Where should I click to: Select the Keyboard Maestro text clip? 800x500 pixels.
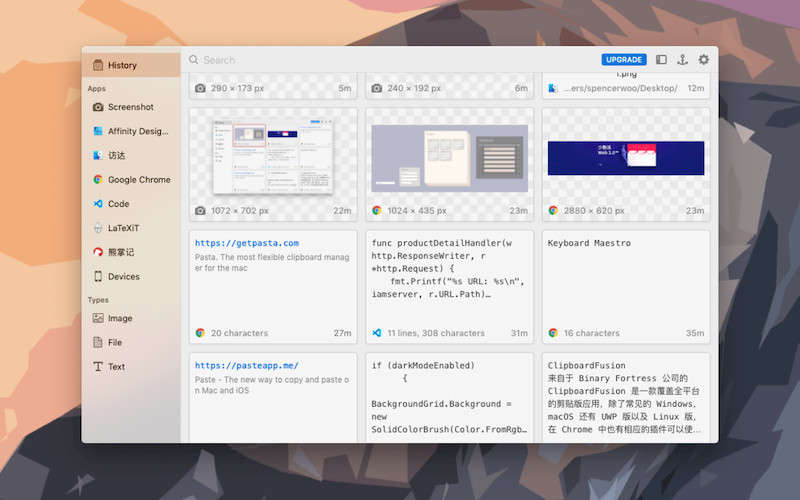coord(626,287)
